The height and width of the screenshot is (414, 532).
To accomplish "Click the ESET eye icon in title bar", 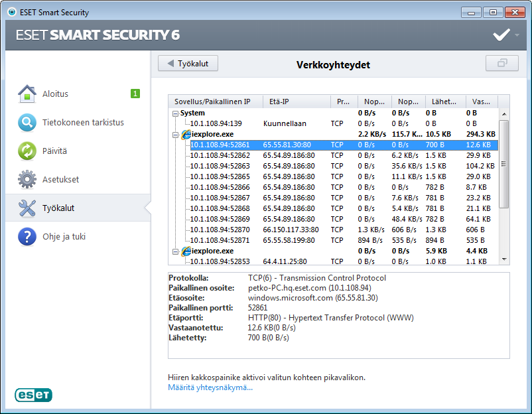I will click(12, 12).
